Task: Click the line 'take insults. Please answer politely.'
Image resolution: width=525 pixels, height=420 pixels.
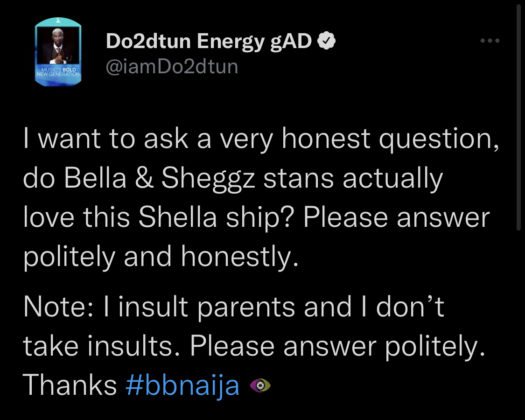Action: click(x=254, y=347)
